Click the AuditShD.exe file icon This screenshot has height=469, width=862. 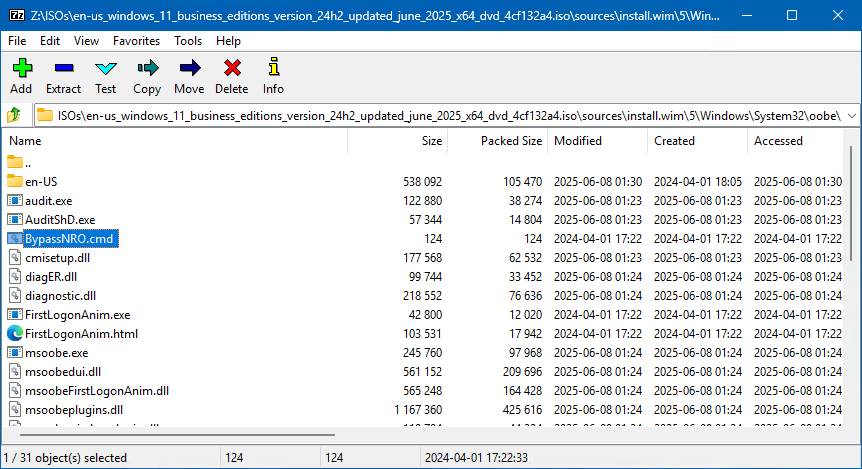[15, 219]
